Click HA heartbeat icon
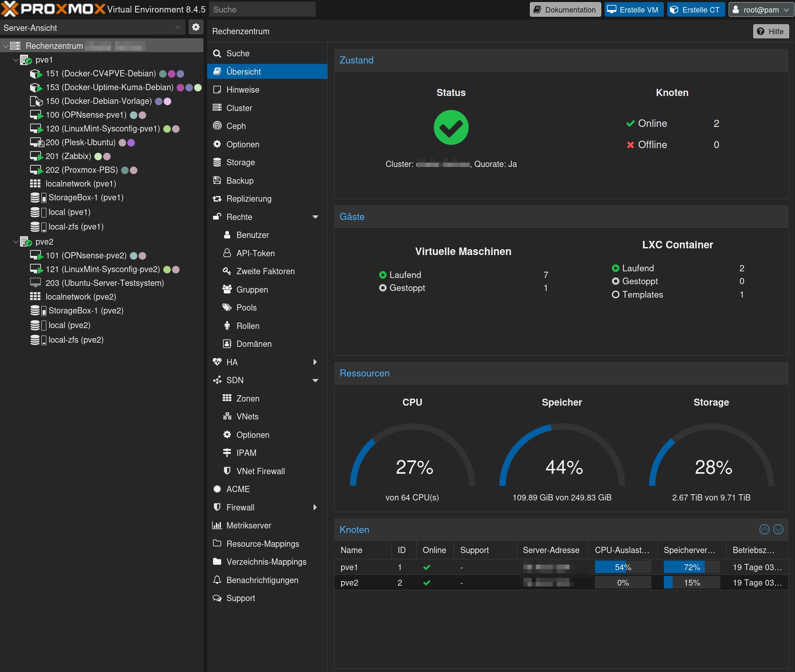Image resolution: width=795 pixels, height=672 pixels. tap(217, 362)
